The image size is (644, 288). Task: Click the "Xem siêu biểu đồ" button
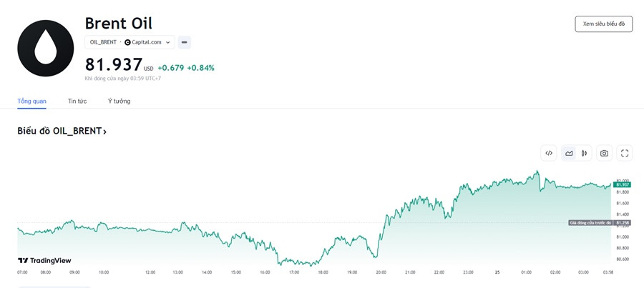[x=603, y=24]
